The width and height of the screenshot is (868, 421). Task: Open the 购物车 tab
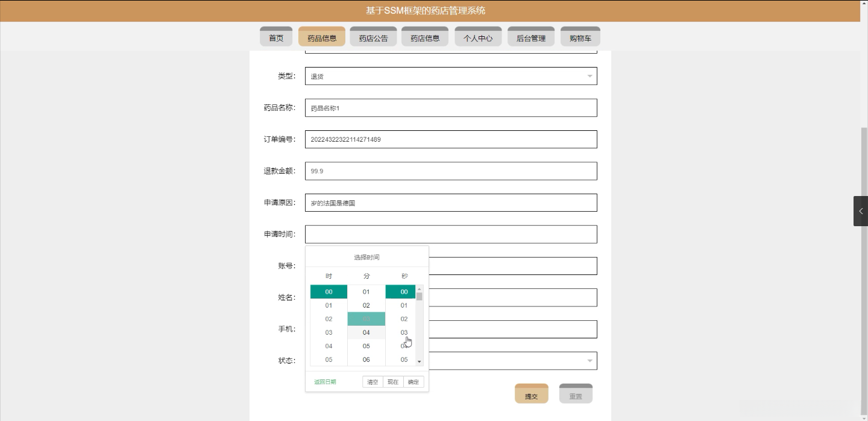580,37
